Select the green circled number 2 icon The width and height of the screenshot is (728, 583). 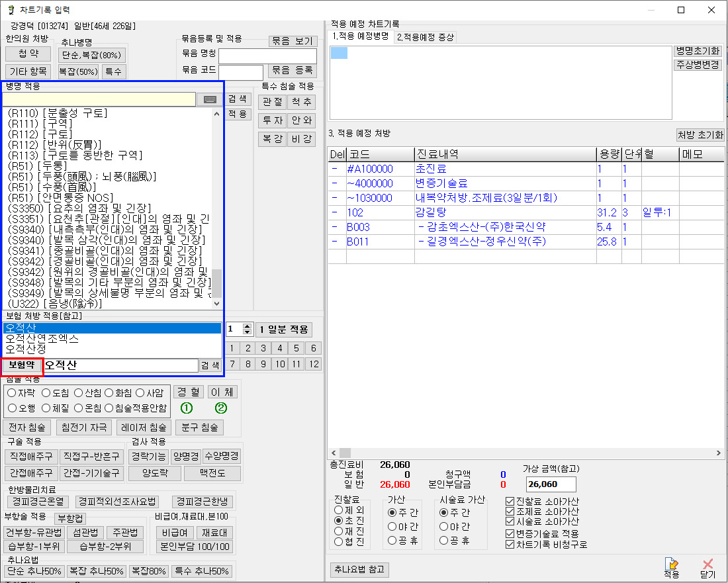221,408
